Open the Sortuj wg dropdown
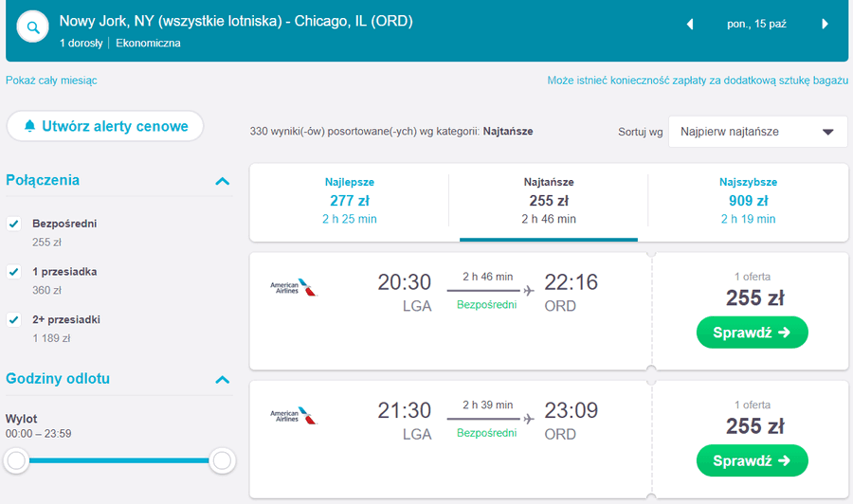 757,132
